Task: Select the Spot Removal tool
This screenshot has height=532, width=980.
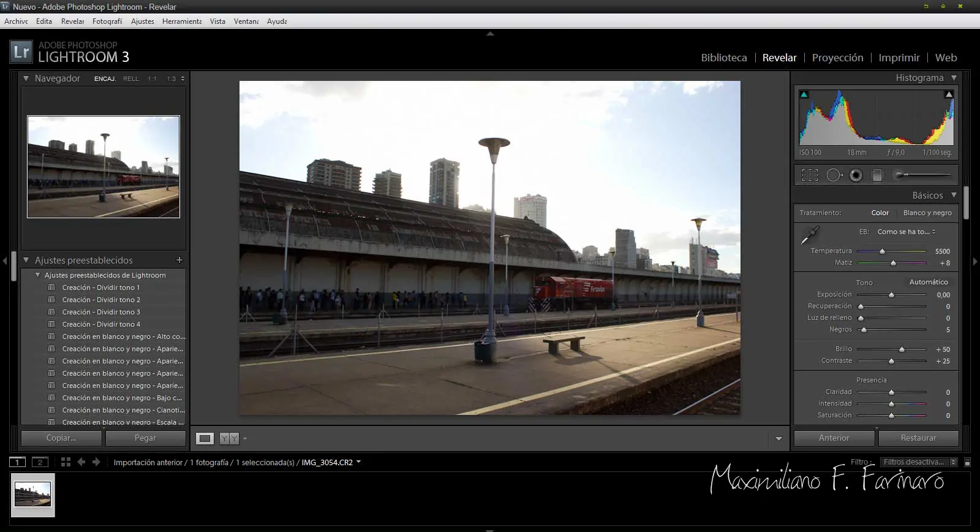Action: click(834, 175)
